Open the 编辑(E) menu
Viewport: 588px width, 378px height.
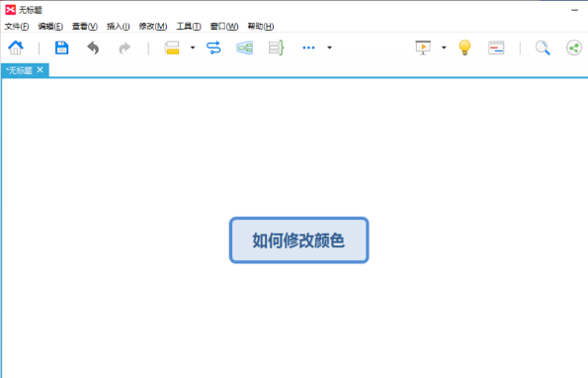(x=50, y=27)
